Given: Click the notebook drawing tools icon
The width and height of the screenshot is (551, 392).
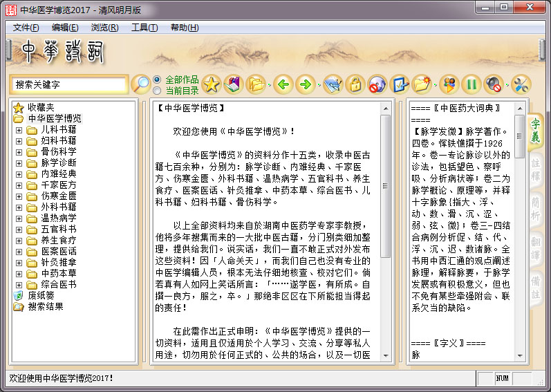Looking at the screenshot, I should point(333,84).
